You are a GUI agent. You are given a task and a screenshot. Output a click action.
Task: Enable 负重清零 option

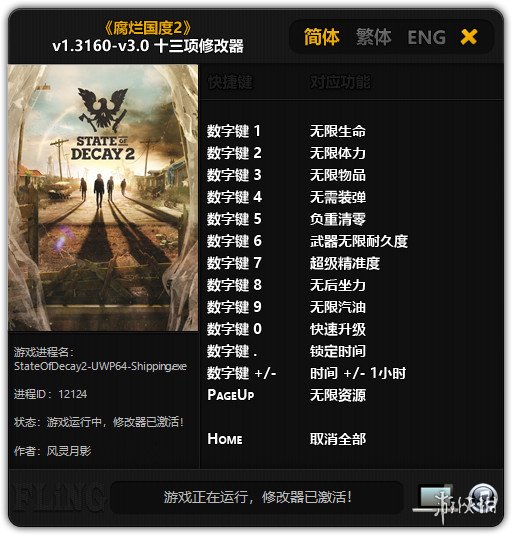tap(338, 219)
